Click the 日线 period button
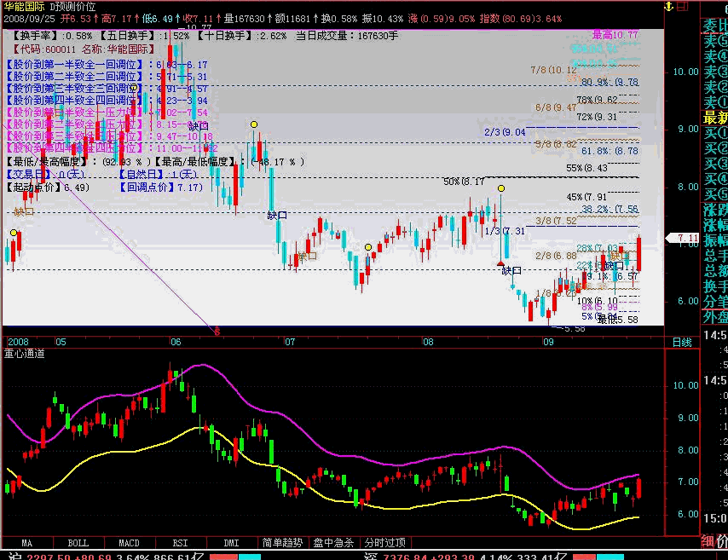 [682, 343]
